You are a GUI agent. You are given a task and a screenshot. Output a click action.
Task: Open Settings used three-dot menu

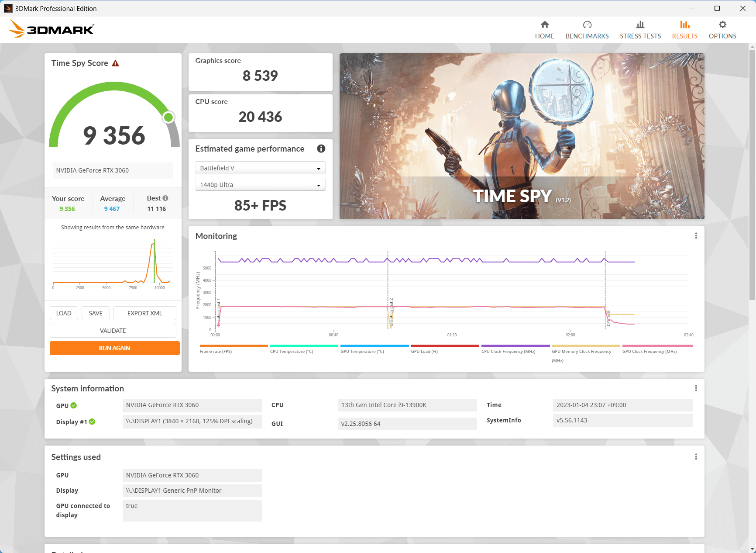696,457
